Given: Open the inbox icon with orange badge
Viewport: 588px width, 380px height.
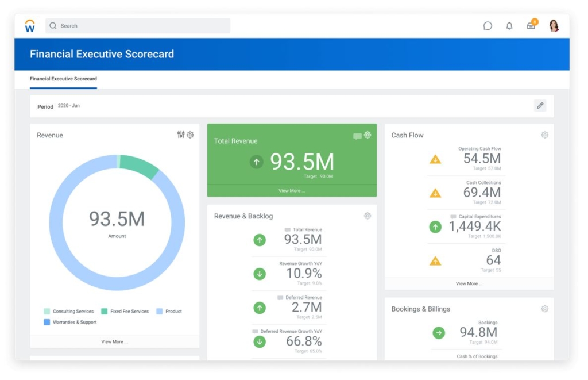Looking at the screenshot, I should click(530, 26).
